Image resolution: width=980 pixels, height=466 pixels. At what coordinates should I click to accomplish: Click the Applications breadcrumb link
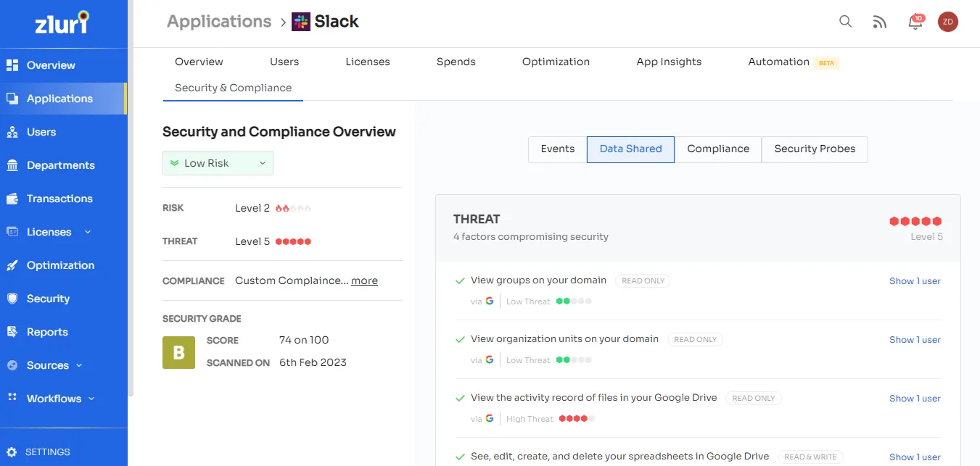click(219, 22)
